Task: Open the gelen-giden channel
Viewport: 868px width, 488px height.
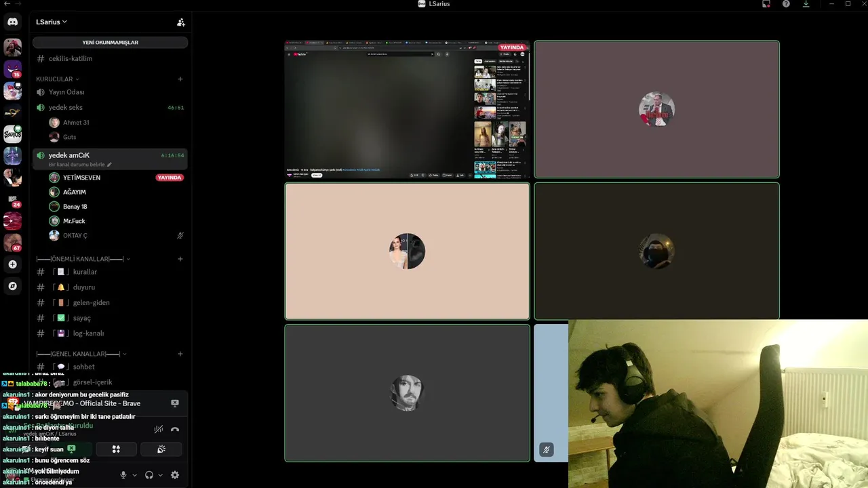Action: 110,303
